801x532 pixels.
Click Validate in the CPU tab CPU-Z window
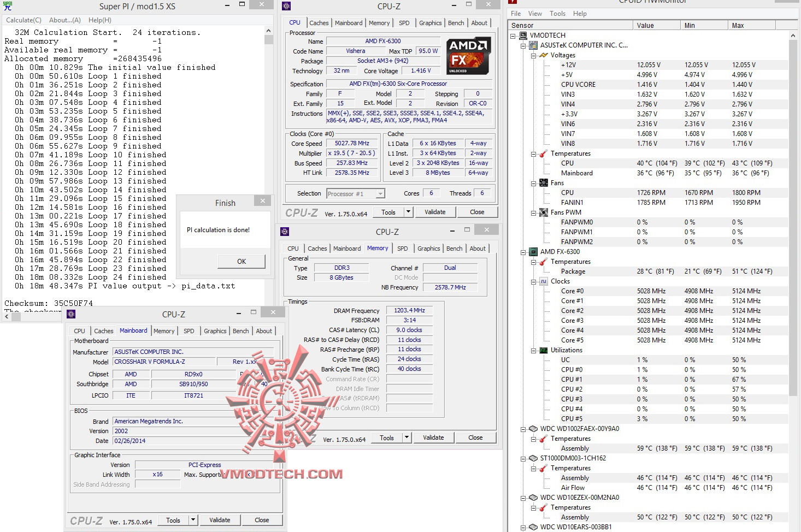coord(435,212)
